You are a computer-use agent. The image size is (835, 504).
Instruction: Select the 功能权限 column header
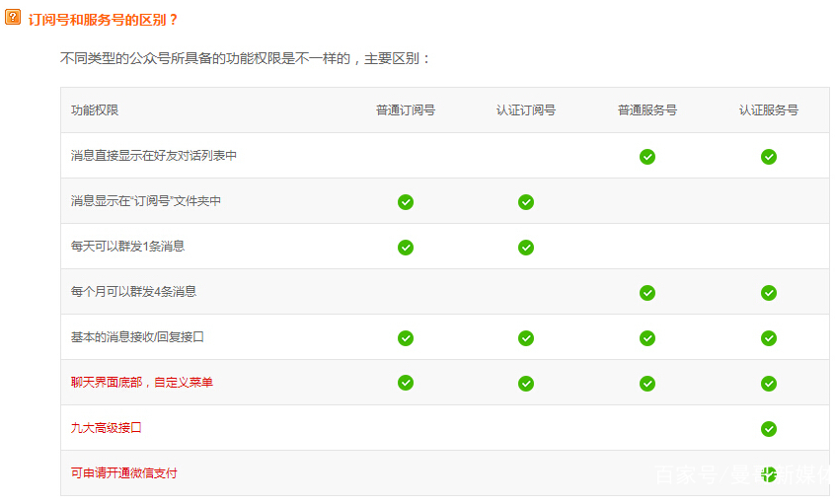point(94,110)
